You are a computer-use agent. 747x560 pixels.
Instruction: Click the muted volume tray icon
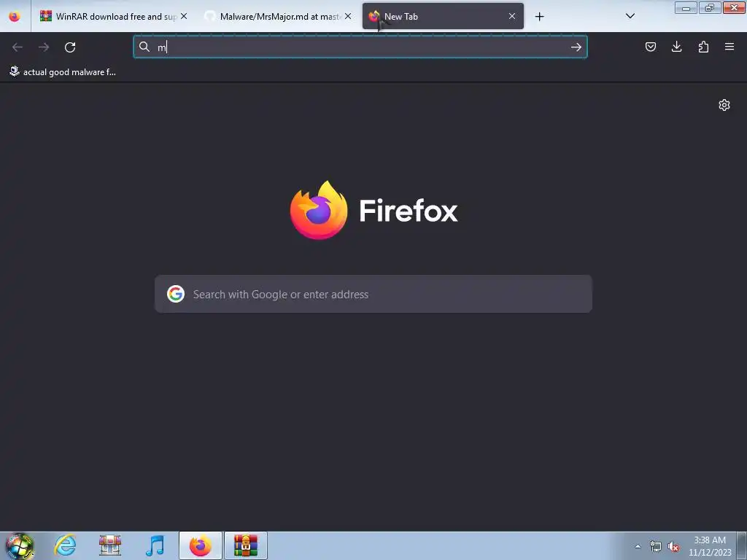[x=673, y=547]
